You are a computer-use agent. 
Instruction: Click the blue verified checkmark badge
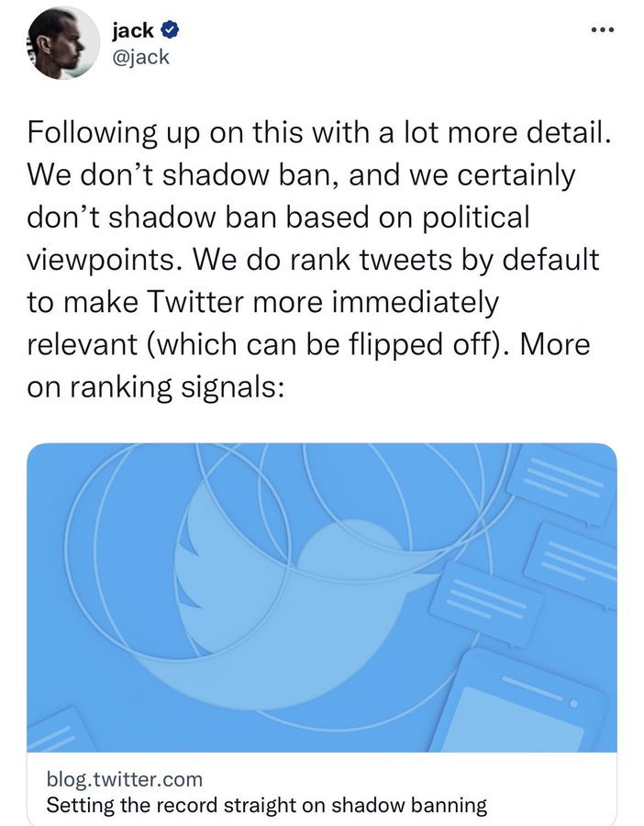[x=169, y=30]
